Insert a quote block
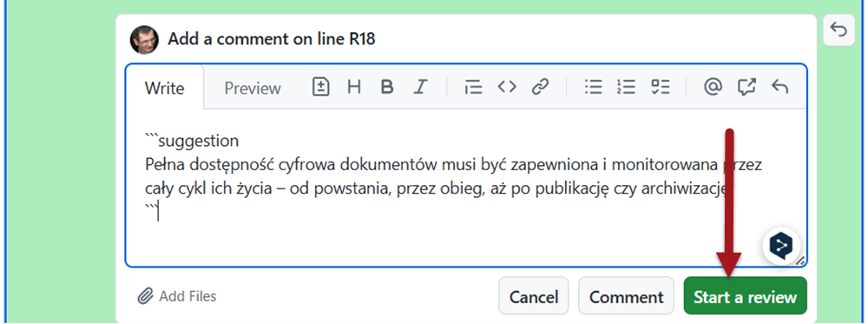 [x=473, y=87]
